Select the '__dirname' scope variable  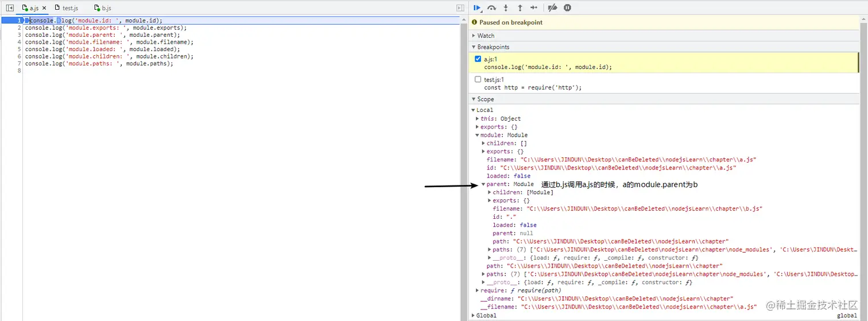pos(607,299)
